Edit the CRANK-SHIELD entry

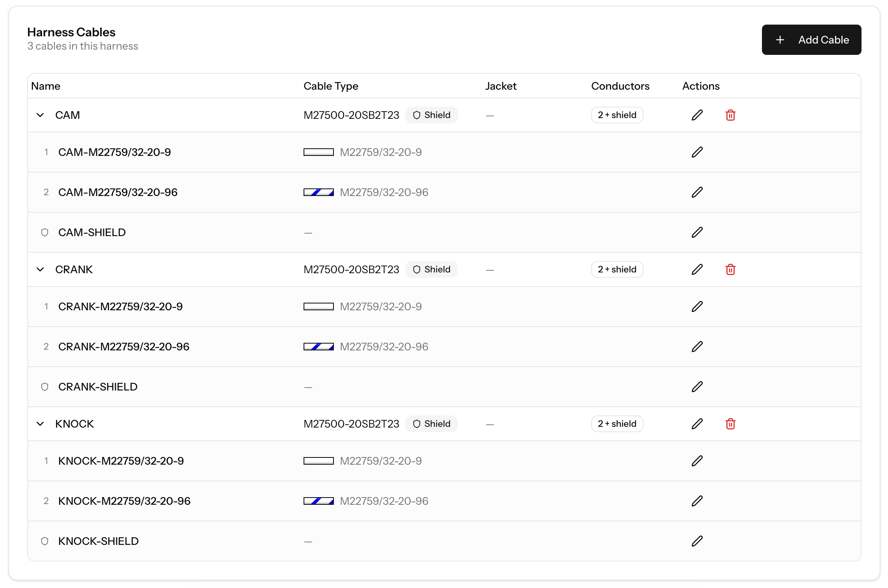697,387
